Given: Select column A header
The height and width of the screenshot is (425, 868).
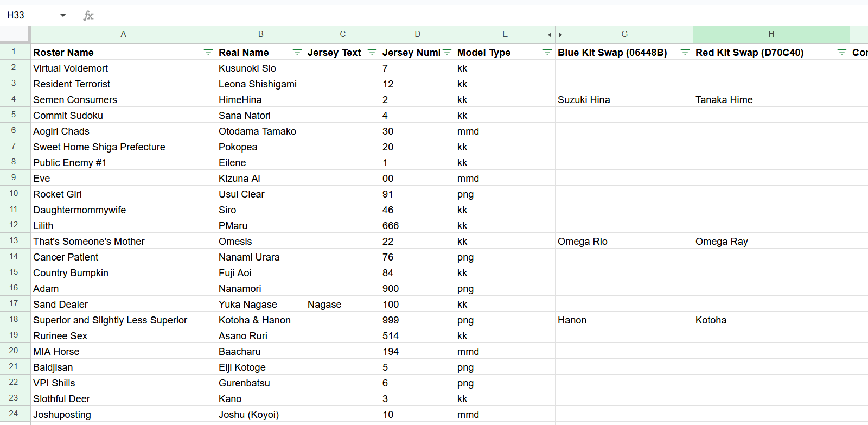Looking at the screenshot, I should pyautogui.click(x=124, y=34).
